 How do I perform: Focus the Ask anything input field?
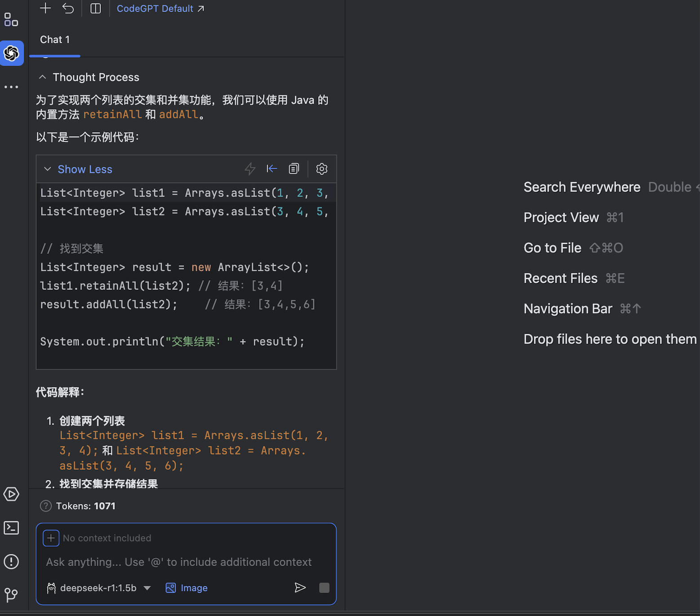pyautogui.click(x=179, y=562)
